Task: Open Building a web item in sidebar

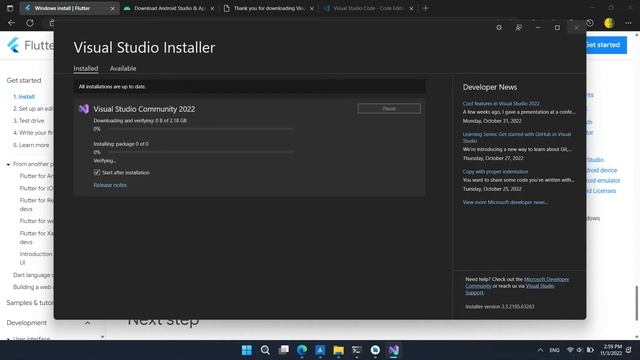Action: coord(33,287)
